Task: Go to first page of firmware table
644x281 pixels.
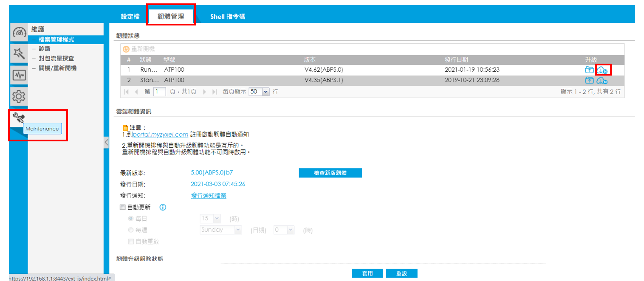Action: (x=126, y=92)
